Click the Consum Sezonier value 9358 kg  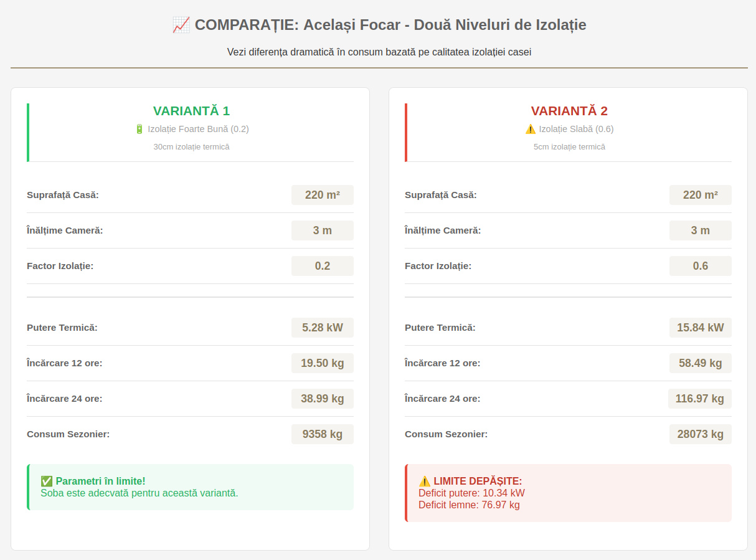(x=323, y=434)
